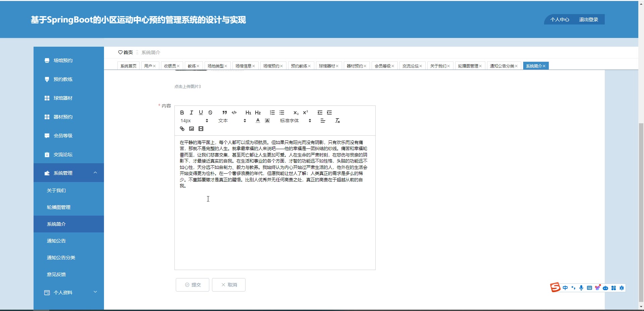Open 球馆器材 in the sidebar

(69, 98)
